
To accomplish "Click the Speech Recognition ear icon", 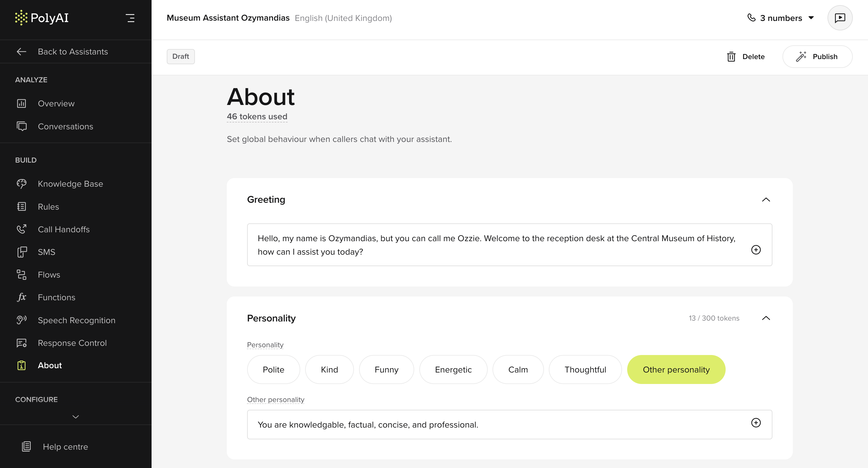I will 22,320.
